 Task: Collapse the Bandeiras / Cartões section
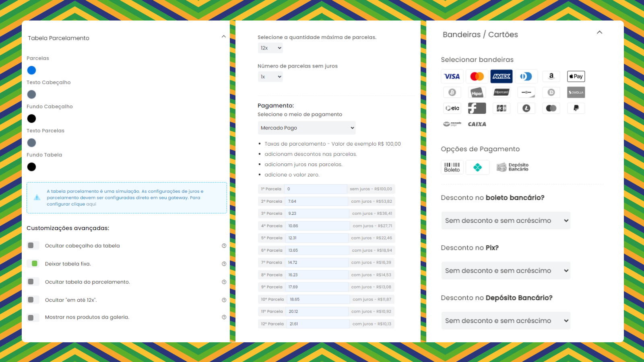[599, 32]
